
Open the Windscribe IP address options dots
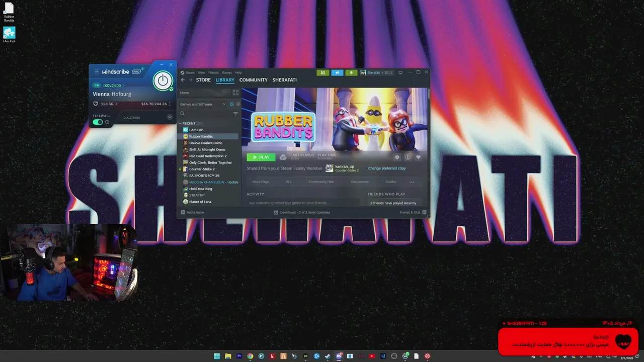[170, 104]
